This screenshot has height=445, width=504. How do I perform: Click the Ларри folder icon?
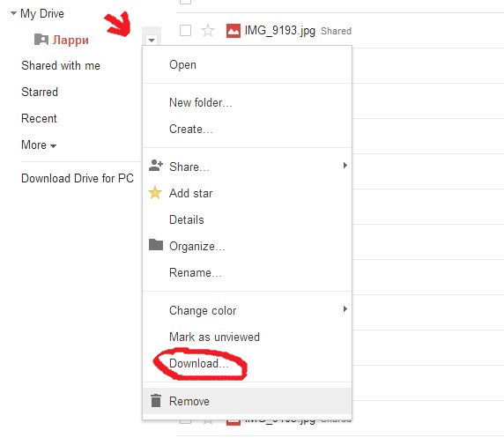(x=41, y=40)
